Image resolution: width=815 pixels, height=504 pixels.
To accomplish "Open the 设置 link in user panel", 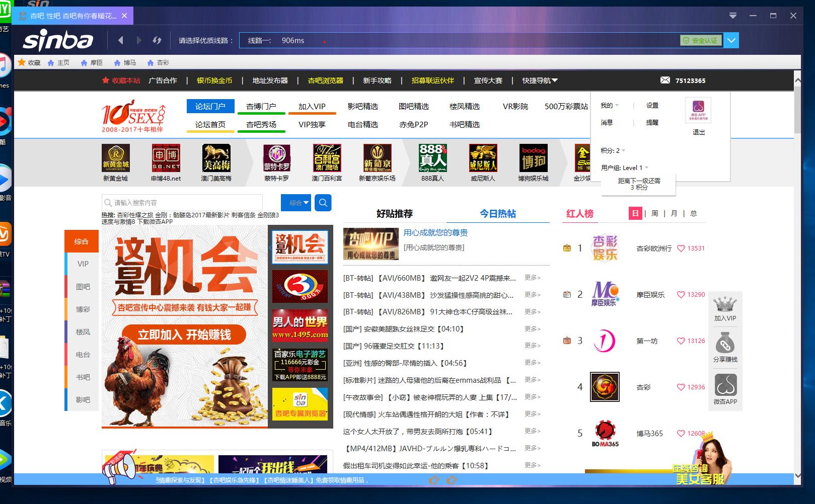I will click(x=652, y=106).
